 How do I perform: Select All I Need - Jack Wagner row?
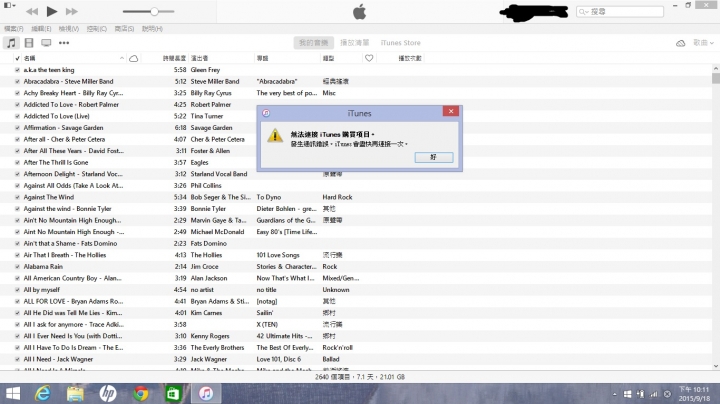coord(356,359)
